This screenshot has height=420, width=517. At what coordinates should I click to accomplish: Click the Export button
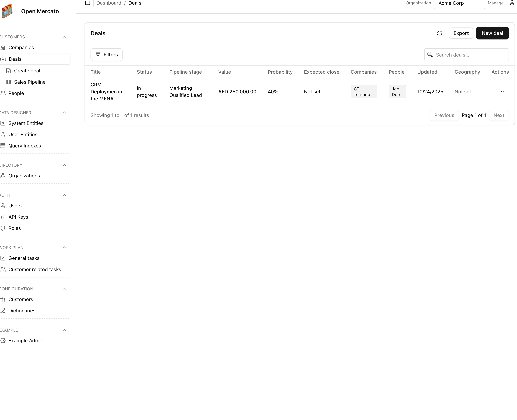(x=461, y=33)
